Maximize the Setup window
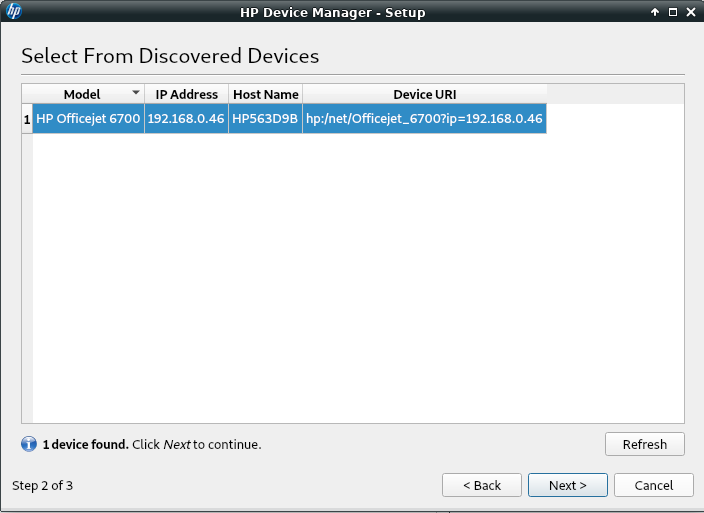The image size is (704, 513). (672, 12)
